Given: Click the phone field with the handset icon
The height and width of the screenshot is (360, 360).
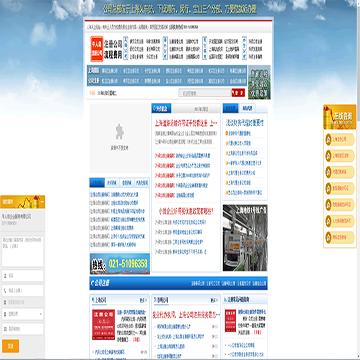Looking at the screenshot, I should click(x=23, y=291).
